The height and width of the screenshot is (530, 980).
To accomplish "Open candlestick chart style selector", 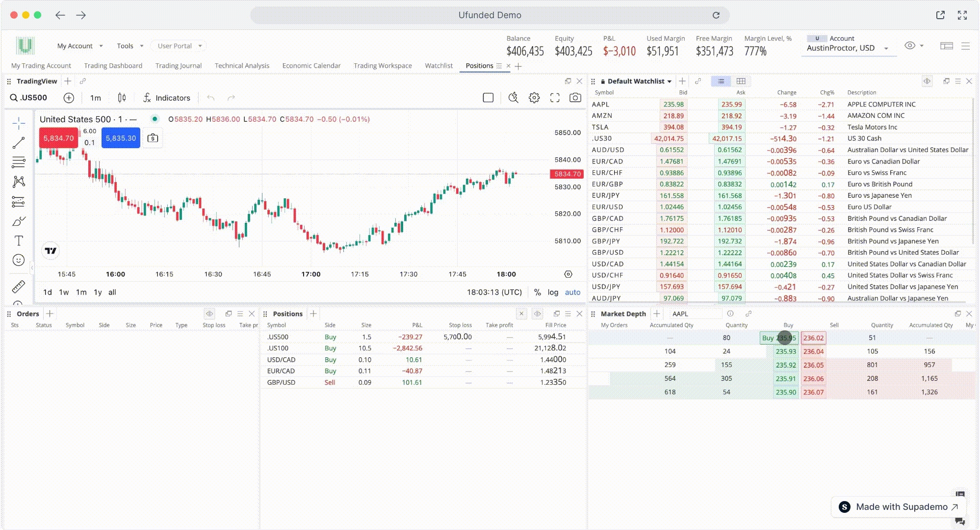I will (x=122, y=98).
